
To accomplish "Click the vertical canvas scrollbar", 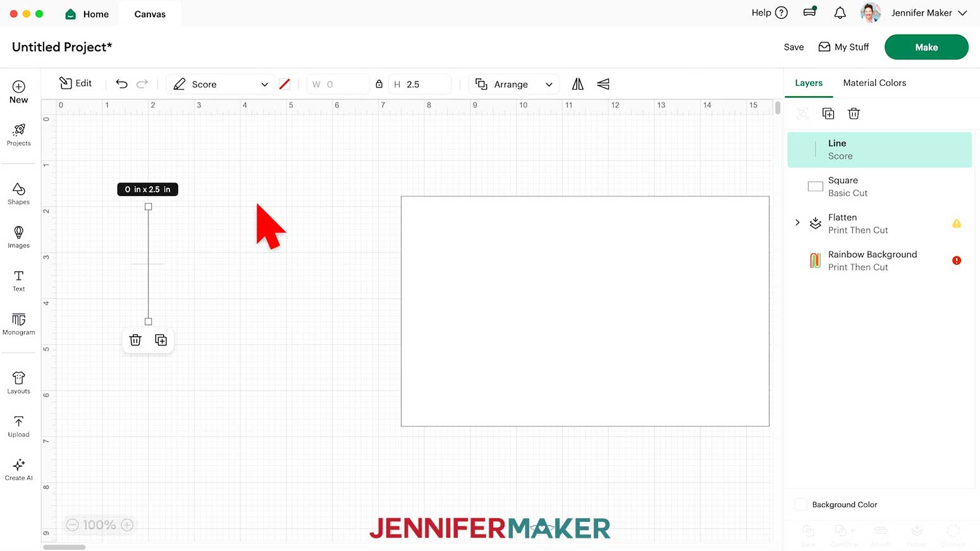I will [778, 107].
